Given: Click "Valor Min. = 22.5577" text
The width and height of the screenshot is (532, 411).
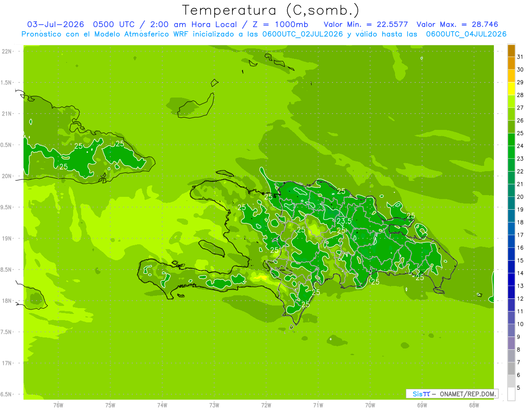Looking at the screenshot, I should coord(366,24).
